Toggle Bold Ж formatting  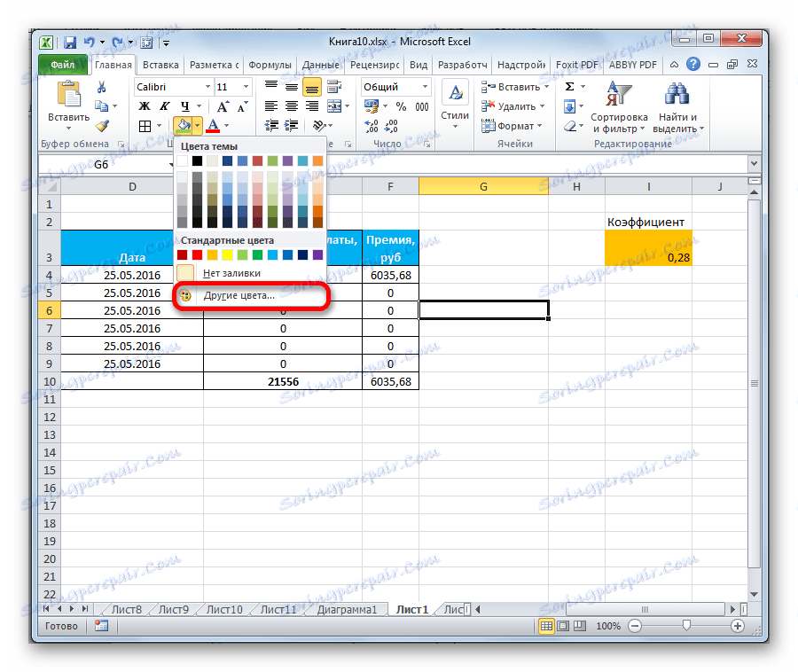pos(145,106)
